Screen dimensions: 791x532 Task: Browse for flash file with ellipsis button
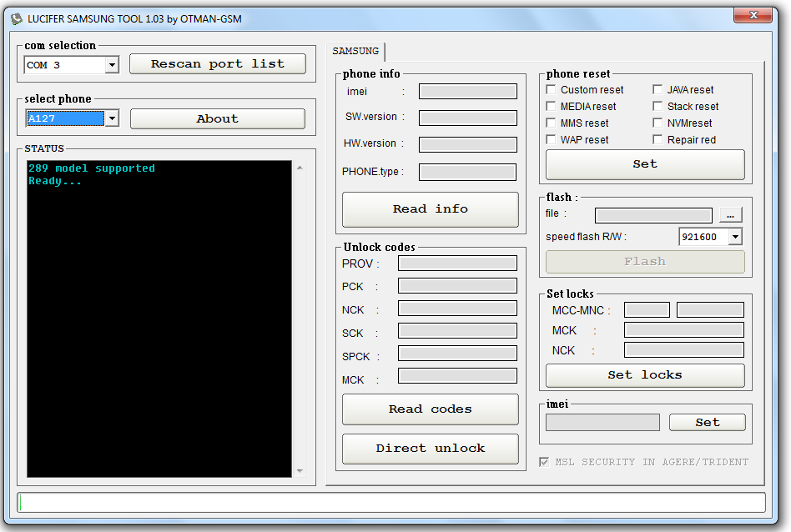730,215
